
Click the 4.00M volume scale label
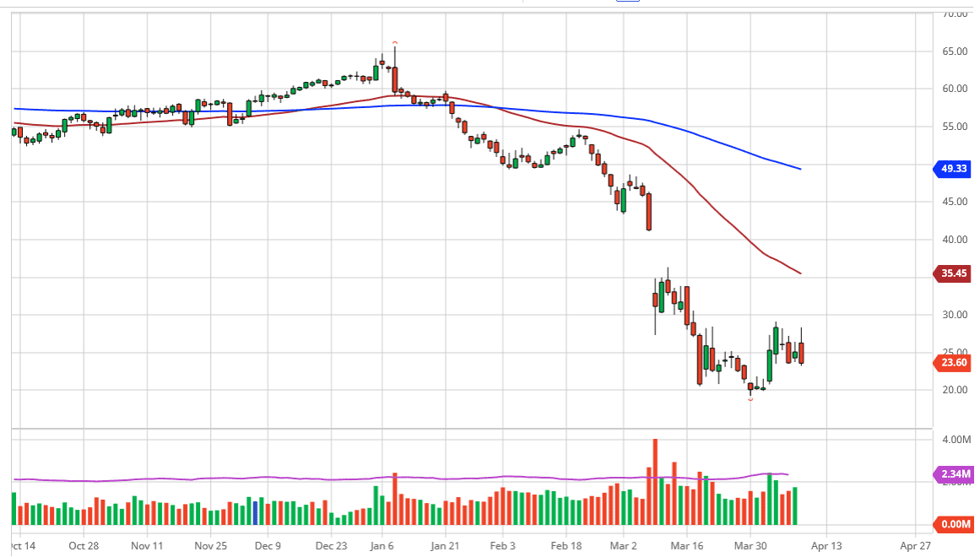tap(954, 441)
